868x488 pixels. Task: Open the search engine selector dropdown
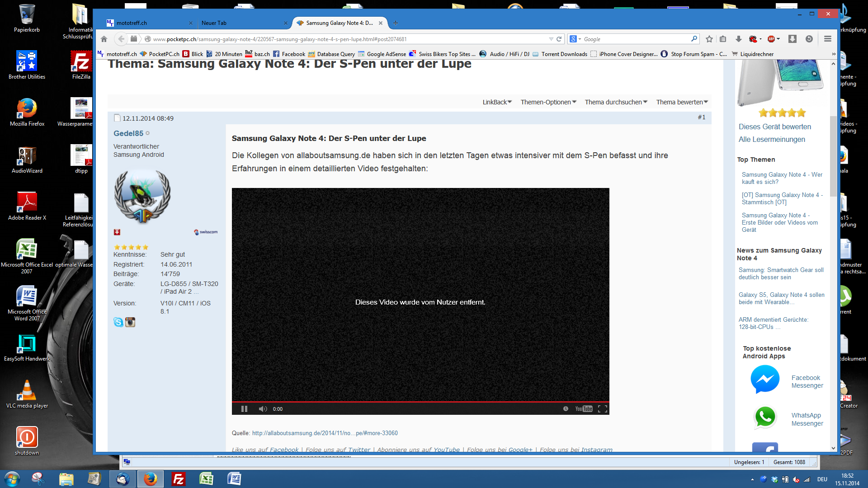[575, 39]
